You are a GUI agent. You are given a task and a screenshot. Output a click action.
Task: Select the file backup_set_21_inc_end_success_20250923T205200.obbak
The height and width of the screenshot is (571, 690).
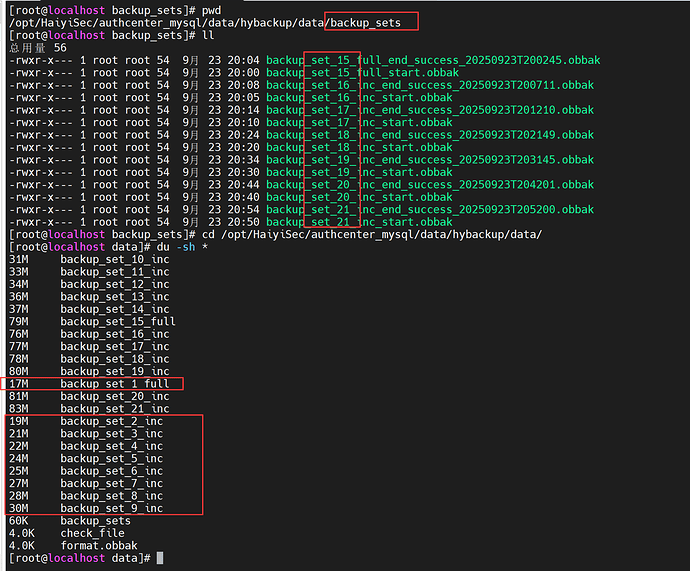[430, 209]
